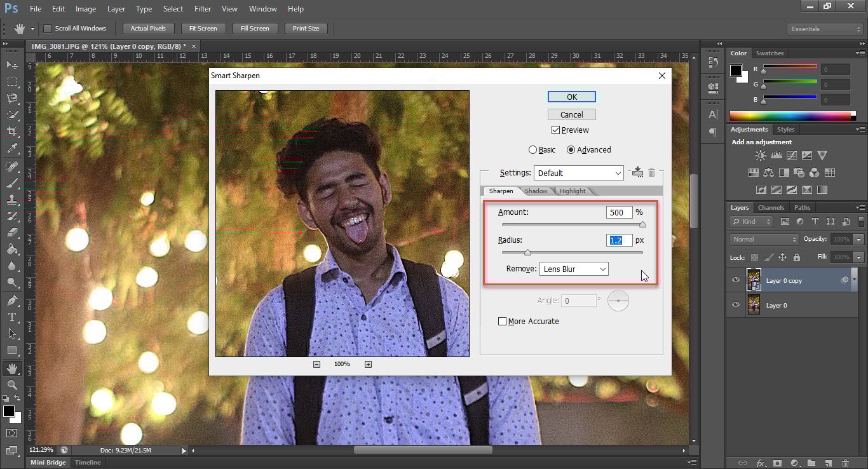
Task: Click the Radius slider handle
Action: click(527, 253)
